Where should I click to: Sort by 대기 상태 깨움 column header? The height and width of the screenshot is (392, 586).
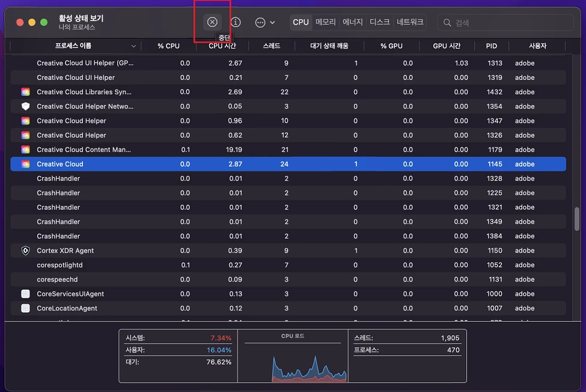point(329,46)
